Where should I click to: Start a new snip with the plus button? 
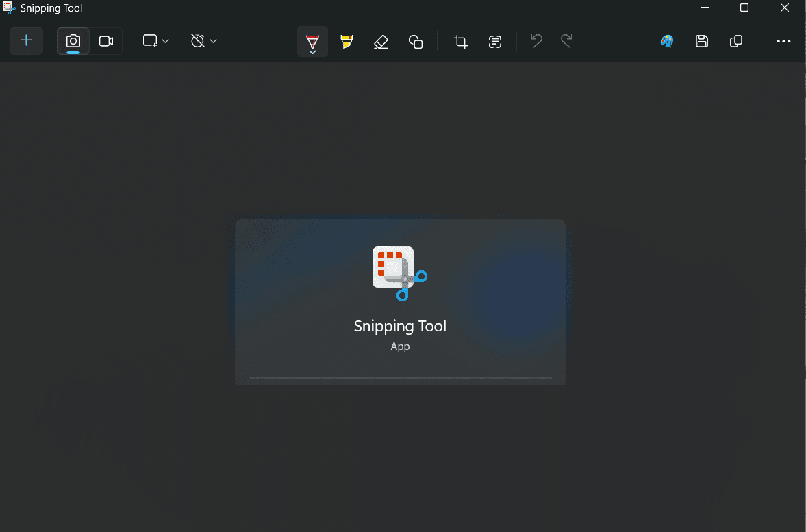[26, 40]
